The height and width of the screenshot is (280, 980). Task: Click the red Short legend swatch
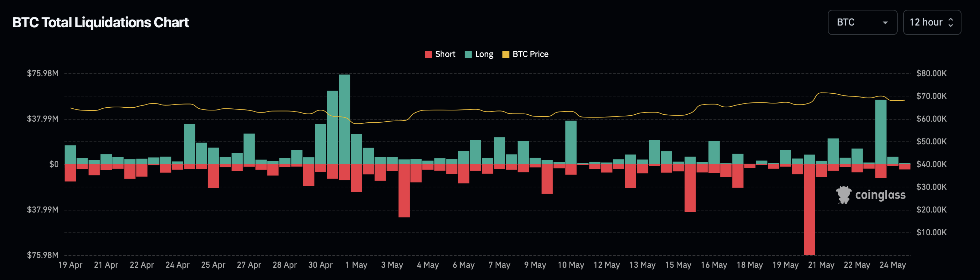tap(428, 54)
